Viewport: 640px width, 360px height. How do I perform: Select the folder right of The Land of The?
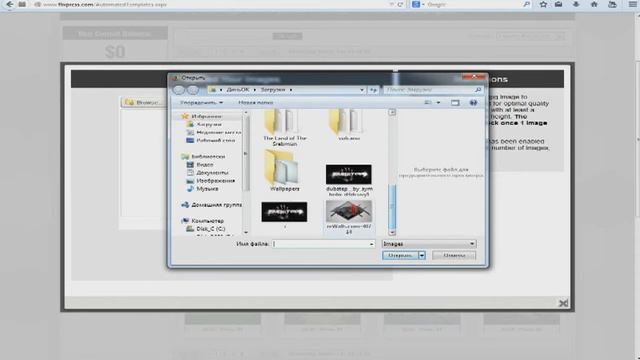(x=349, y=125)
